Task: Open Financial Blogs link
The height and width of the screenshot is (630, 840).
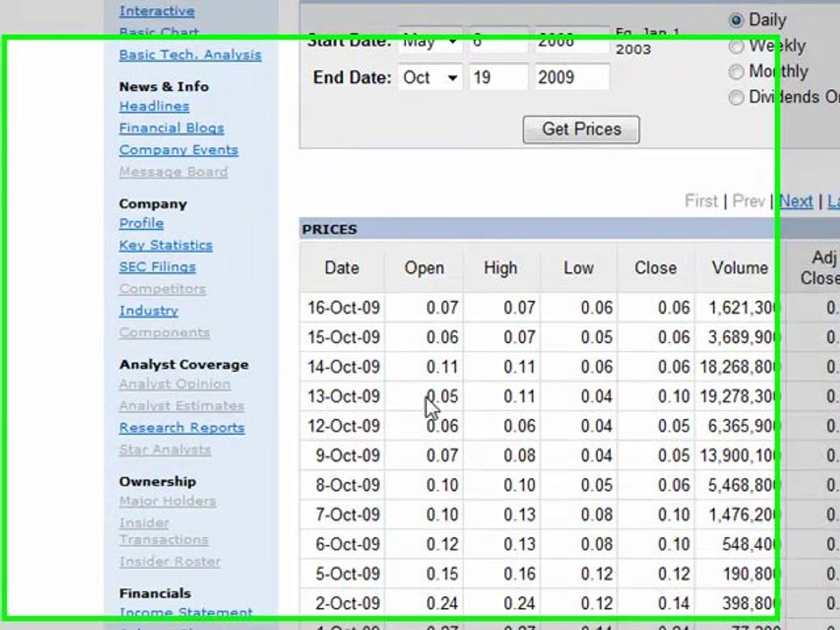Action: click(171, 128)
